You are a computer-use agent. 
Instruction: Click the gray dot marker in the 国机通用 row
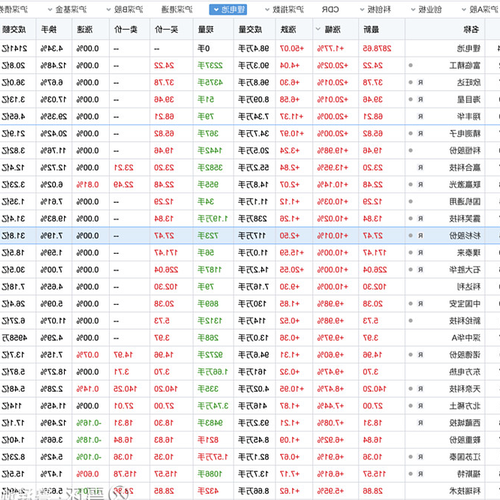pos(411,201)
